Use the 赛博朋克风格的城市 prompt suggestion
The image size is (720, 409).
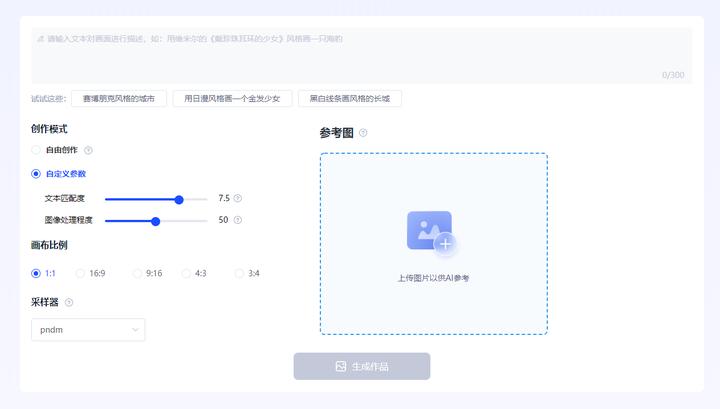[119, 98]
